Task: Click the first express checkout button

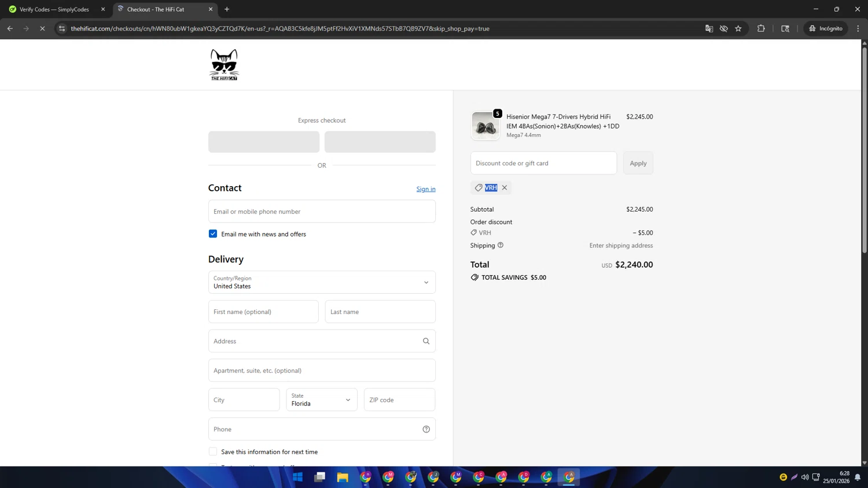Action: [264, 142]
